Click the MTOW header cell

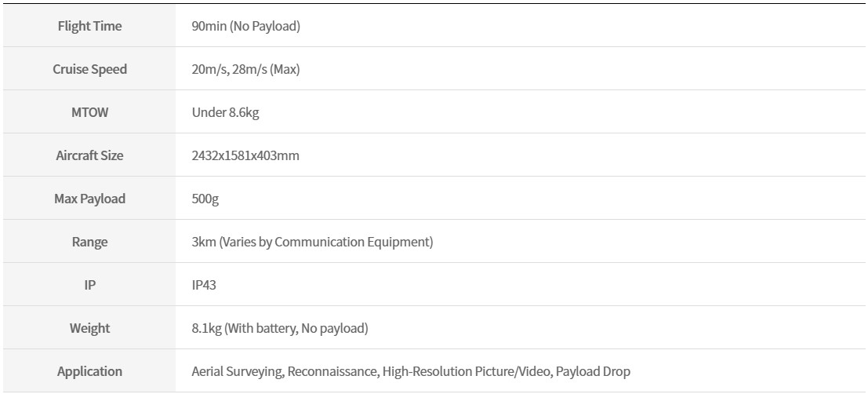pyautogui.click(x=89, y=112)
